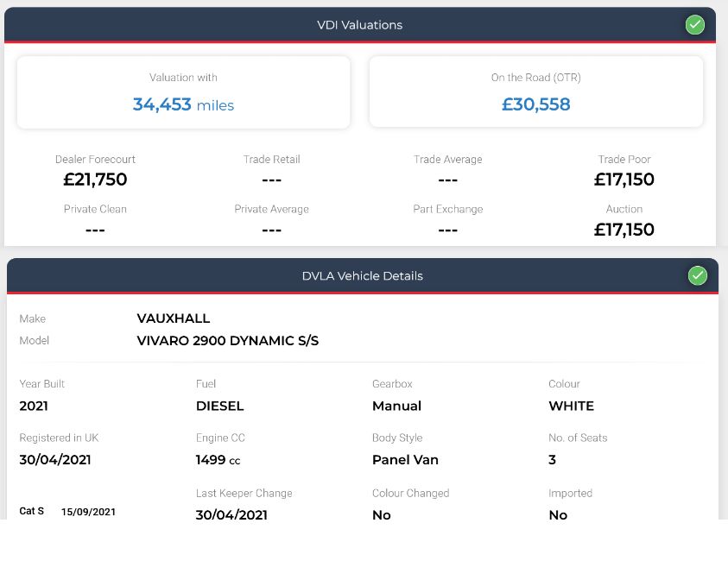Click the Panel Van body style value
The image size is (728, 561).
pos(405,460)
